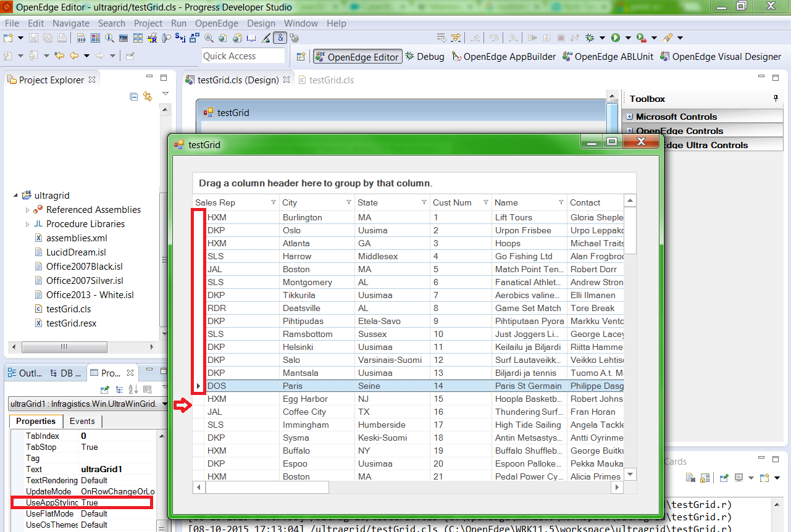Click the Link with Editor icon in Project Explorer

[148, 96]
